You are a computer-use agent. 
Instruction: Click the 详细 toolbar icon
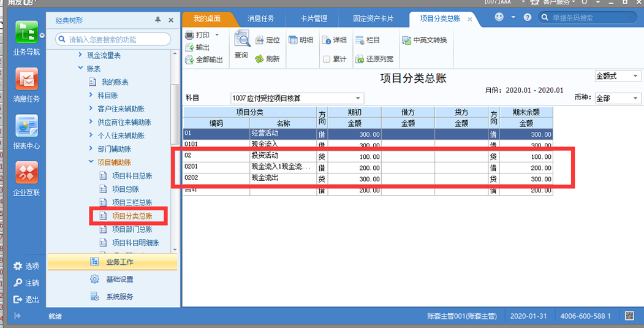tap(327, 40)
